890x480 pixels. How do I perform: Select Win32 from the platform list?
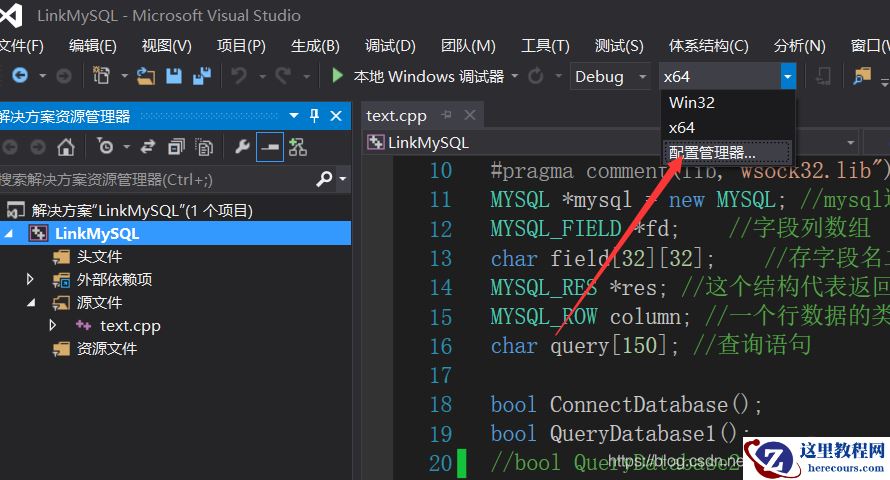[x=692, y=102]
